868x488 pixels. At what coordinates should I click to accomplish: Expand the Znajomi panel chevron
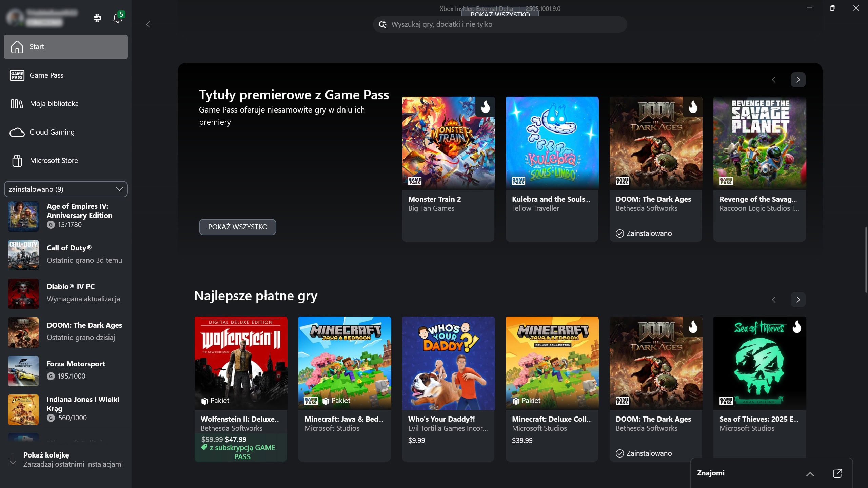click(810, 474)
